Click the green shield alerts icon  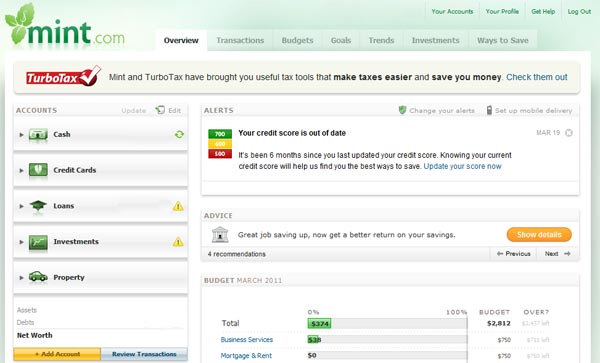tap(402, 110)
